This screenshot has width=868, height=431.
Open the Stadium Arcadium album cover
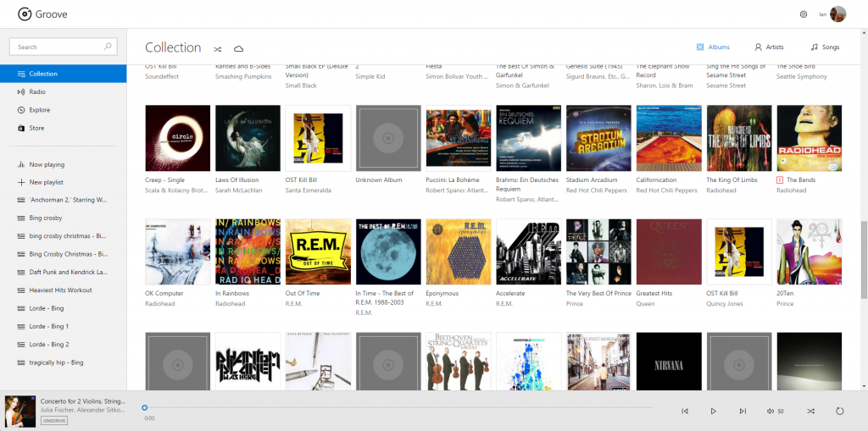point(599,138)
